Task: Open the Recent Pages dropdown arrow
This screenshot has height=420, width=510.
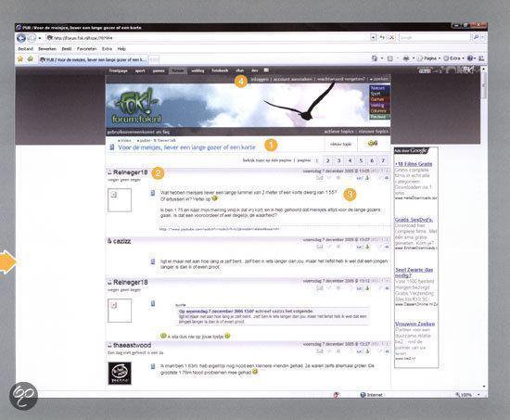Action: [40, 38]
